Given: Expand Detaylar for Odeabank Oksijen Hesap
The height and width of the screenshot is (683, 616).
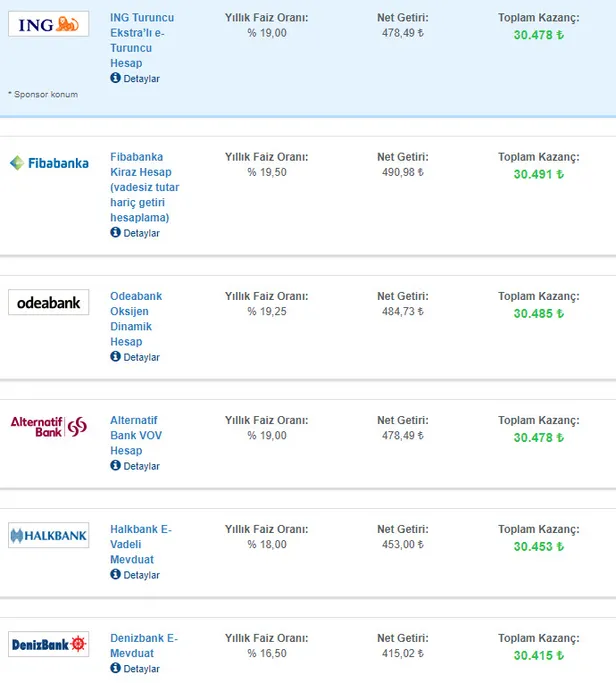Looking at the screenshot, I should point(141,357).
